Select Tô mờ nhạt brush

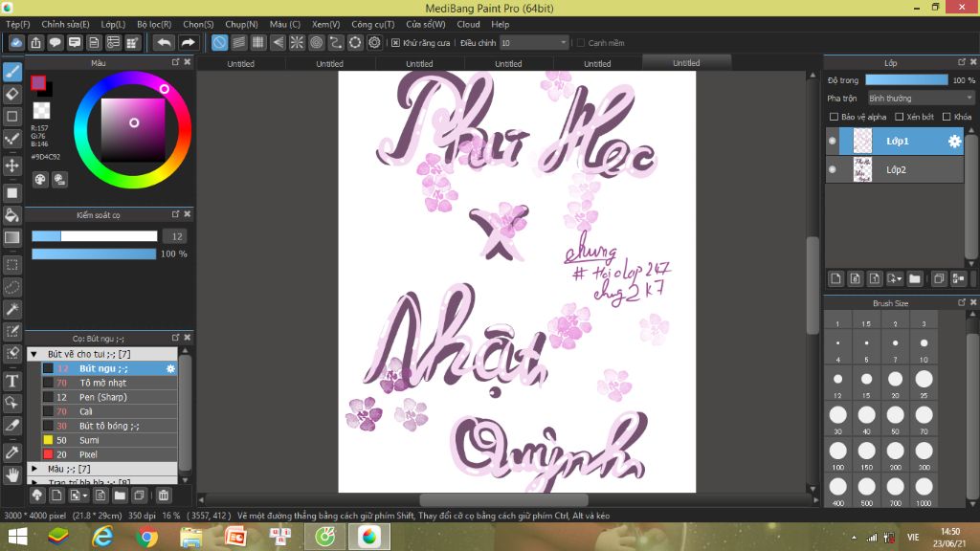click(x=109, y=383)
